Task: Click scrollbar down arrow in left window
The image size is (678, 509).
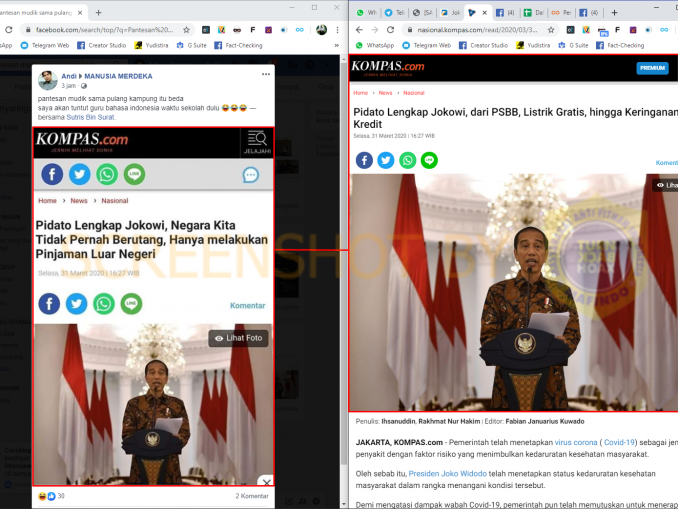Action: point(344,504)
